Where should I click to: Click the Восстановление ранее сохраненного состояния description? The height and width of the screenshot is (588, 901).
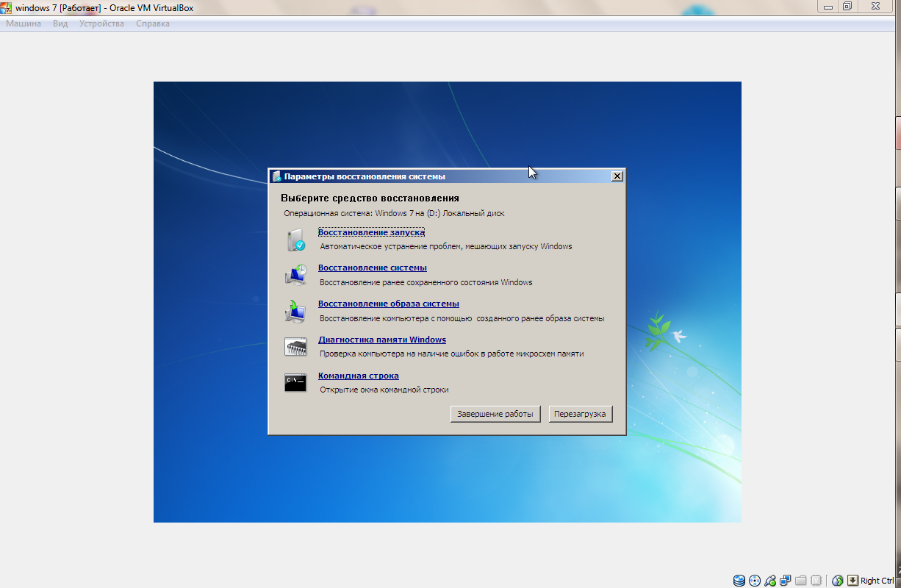(426, 282)
